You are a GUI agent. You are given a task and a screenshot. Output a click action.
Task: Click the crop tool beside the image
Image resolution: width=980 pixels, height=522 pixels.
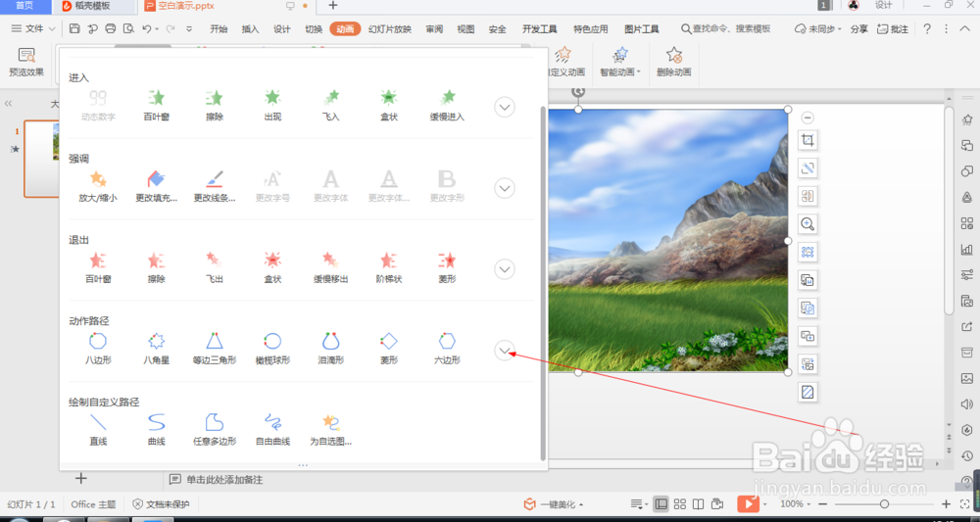pyautogui.click(x=808, y=140)
